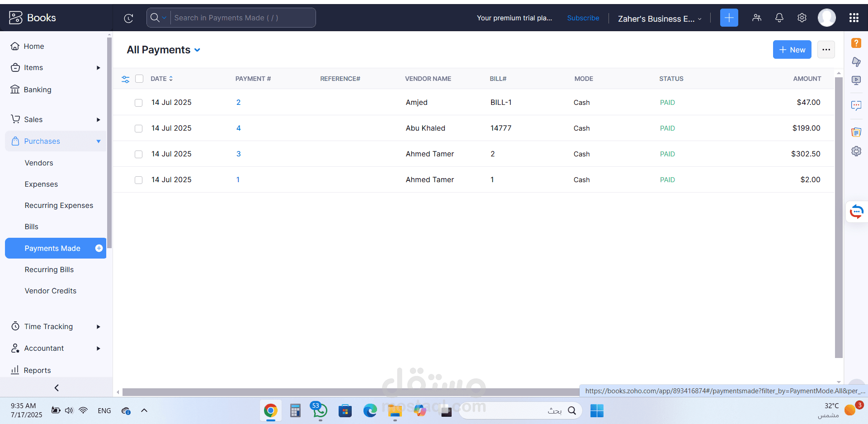Check the box for Amjed payment row
This screenshot has height=424, width=868.
coord(139,103)
